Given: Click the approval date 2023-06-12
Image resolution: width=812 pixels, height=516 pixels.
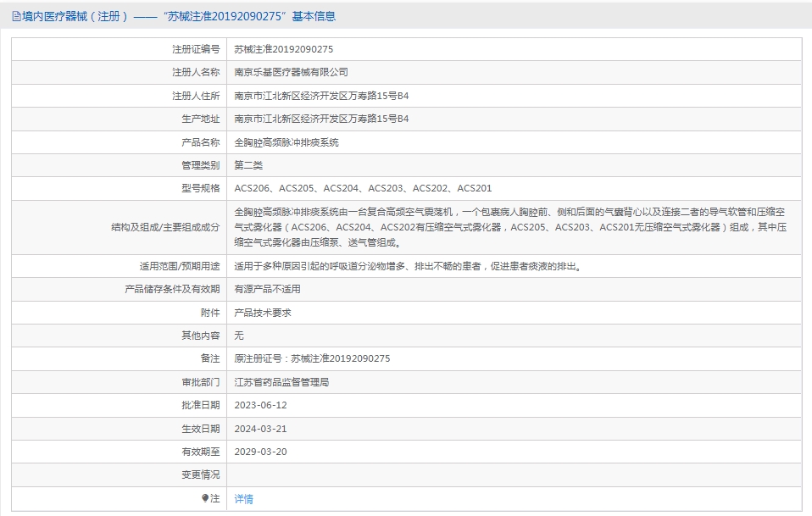Looking at the screenshot, I should point(261,405).
